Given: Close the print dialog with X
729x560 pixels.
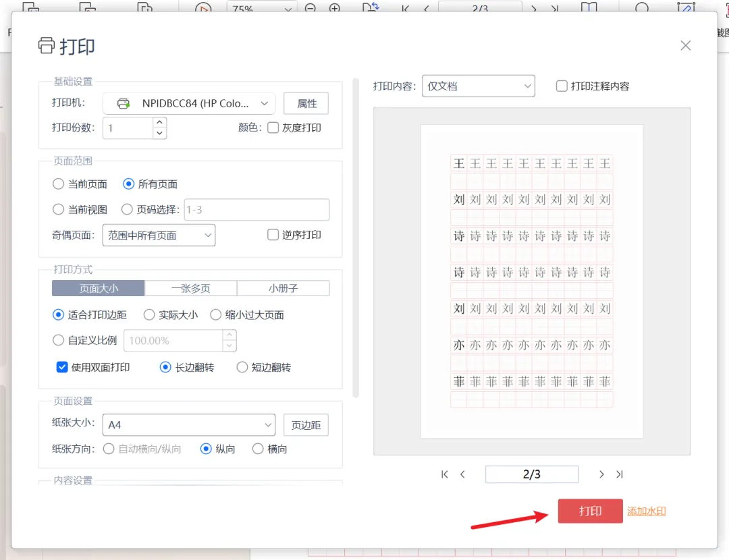Looking at the screenshot, I should coord(685,46).
